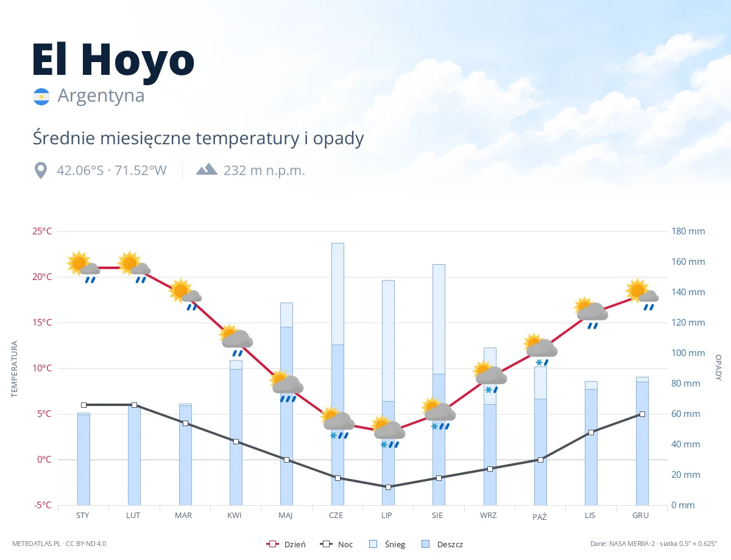
Task: Click the SIE precipitation bar
Action: 439,385
